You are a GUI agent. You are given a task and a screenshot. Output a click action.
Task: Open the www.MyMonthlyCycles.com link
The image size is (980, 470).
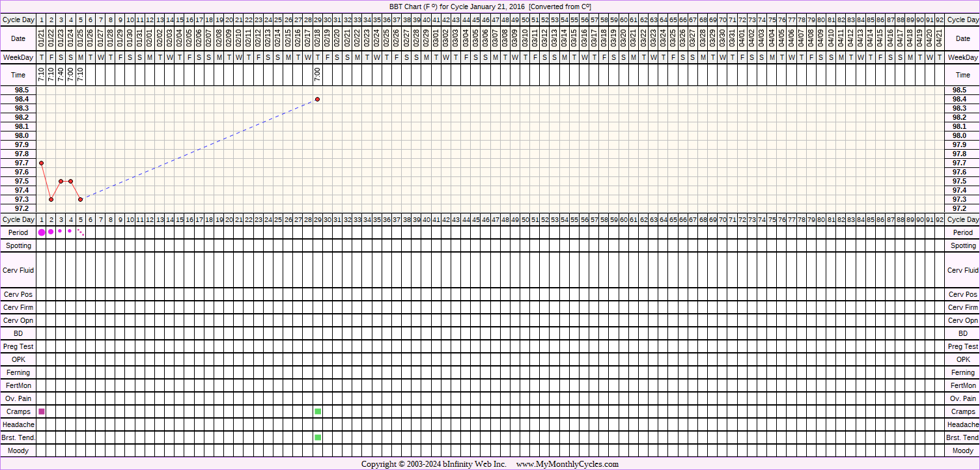567,464
